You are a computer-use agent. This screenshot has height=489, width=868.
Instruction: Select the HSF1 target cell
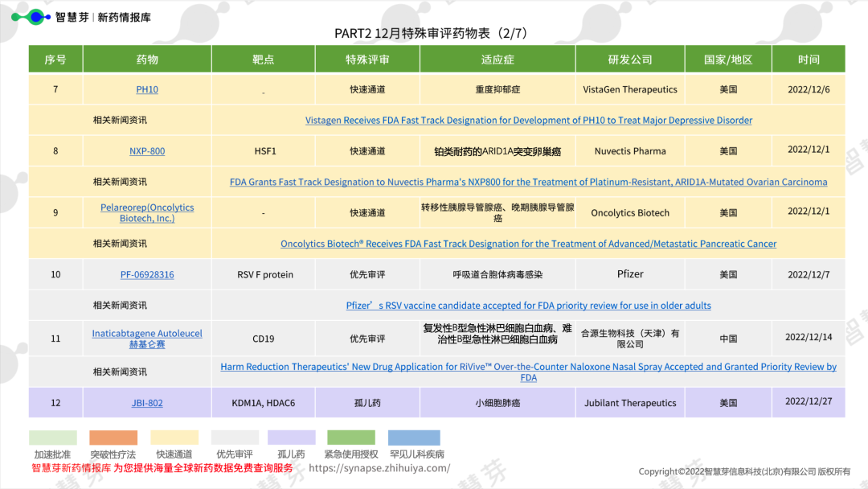click(264, 150)
